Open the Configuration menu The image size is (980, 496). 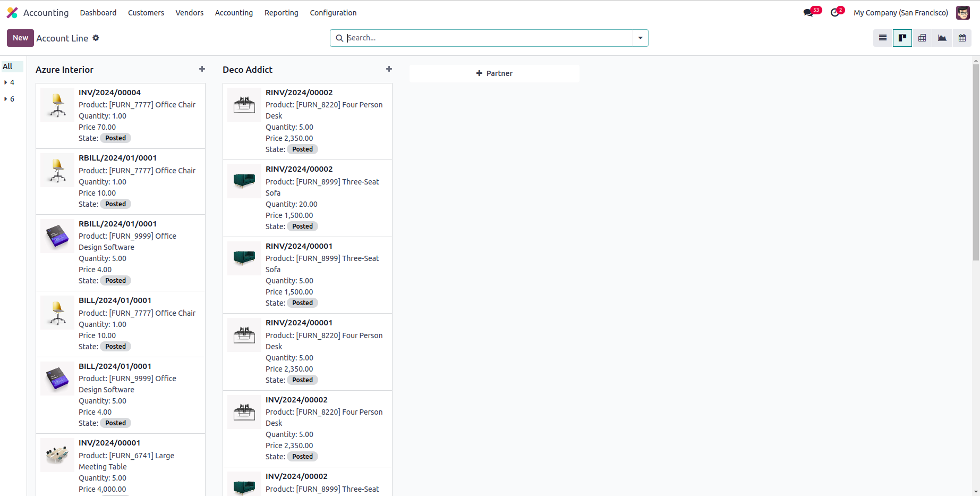point(333,13)
